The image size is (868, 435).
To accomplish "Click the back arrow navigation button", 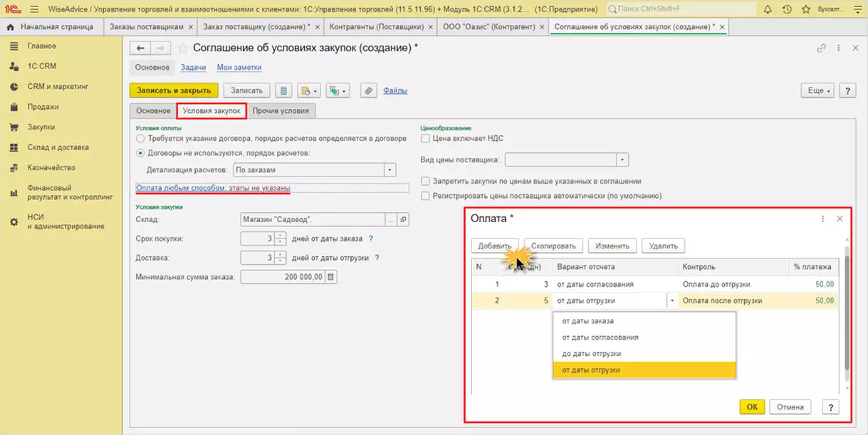I will coord(140,48).
